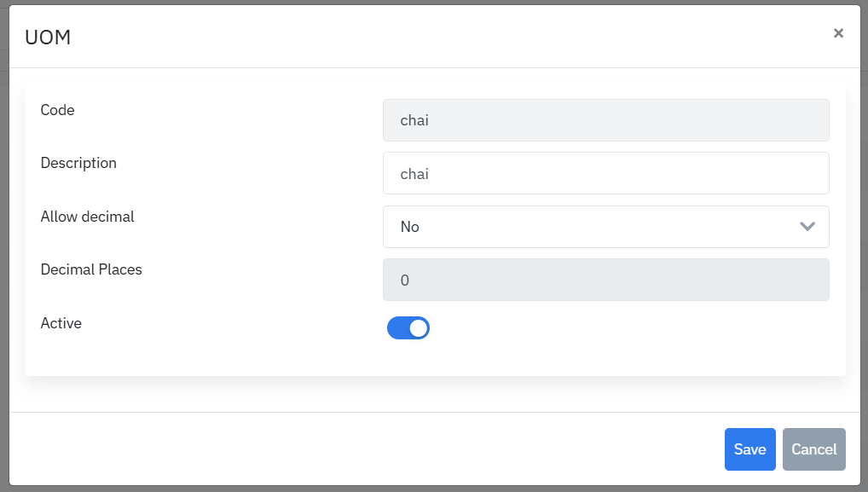The width and height of the screenshot is (868, 492).
Task: Click the empty footer area left of Save
Action: pos(358,449)
